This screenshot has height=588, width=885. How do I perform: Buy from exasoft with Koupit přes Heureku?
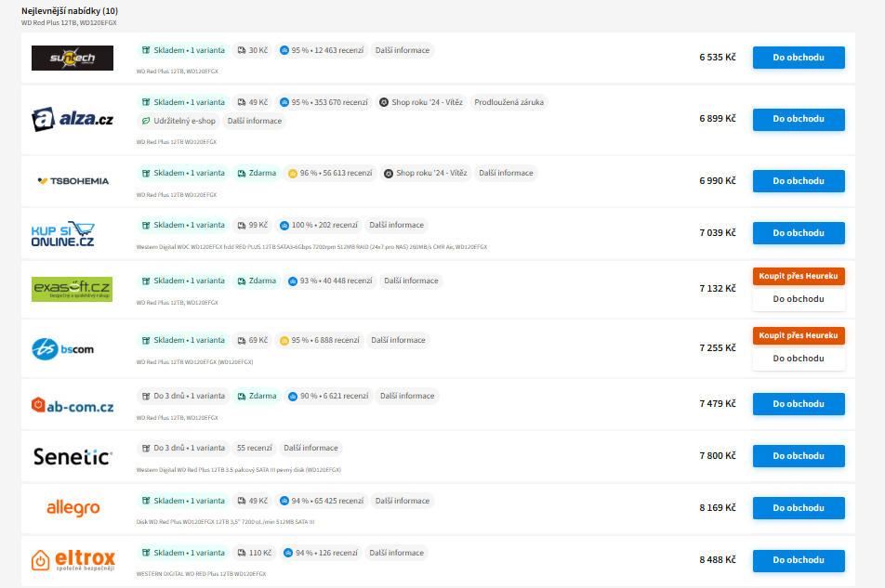coord(798,276)
